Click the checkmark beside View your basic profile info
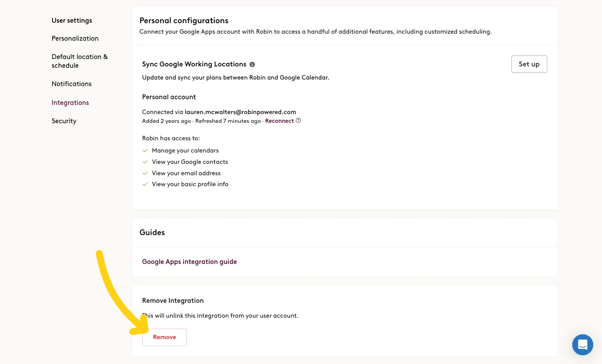Viewport: 602px width, 364px height. 145,184
